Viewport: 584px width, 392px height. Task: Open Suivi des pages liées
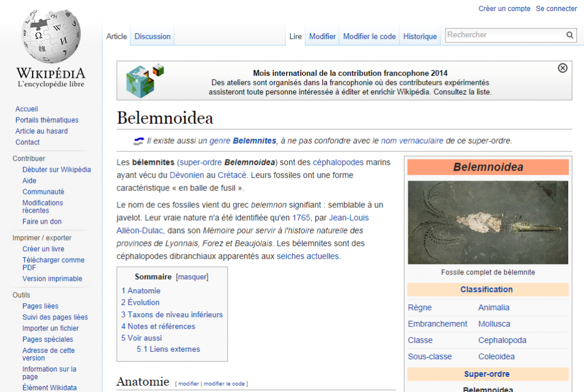coord(55,317)
